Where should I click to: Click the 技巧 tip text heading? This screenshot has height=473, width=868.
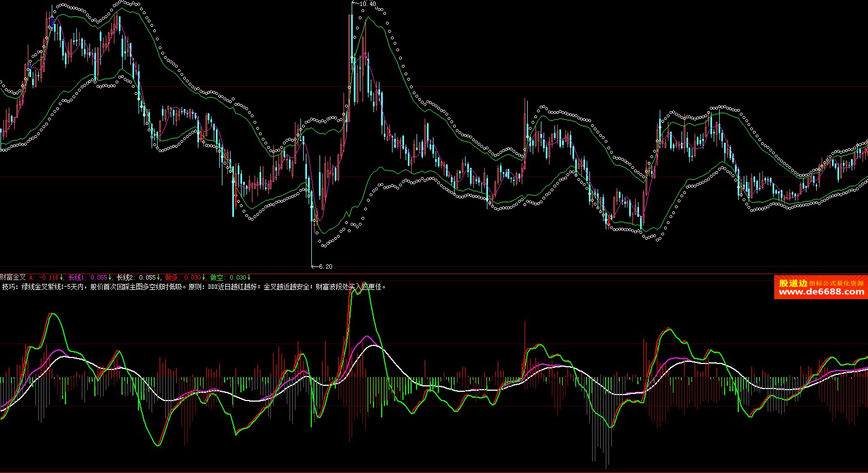[10, 287]
